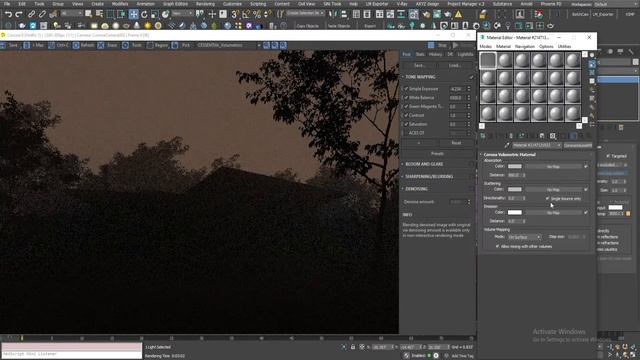Click the percent snap toggle icon
Viewport: 640px width, 360px height.
tap(256, 15)
